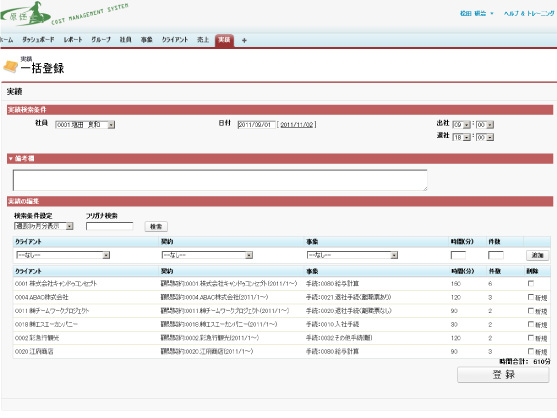
Task: Open the 社員 tab
Action: pyautogui.click(x=125, y=40)
